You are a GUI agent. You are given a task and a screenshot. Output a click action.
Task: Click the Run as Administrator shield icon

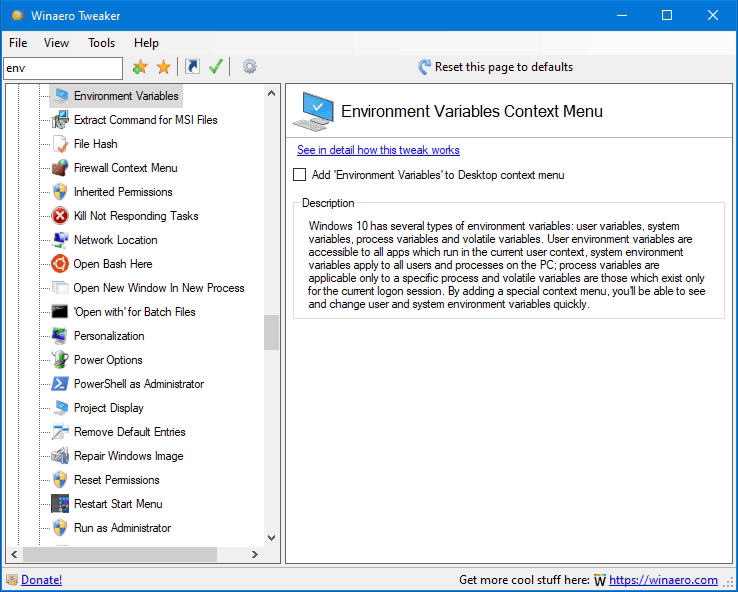point(60,528)
